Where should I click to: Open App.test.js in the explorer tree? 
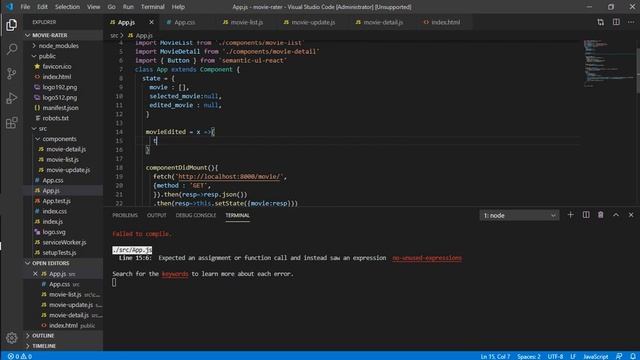pyautogui.click(x=56, y=201)
